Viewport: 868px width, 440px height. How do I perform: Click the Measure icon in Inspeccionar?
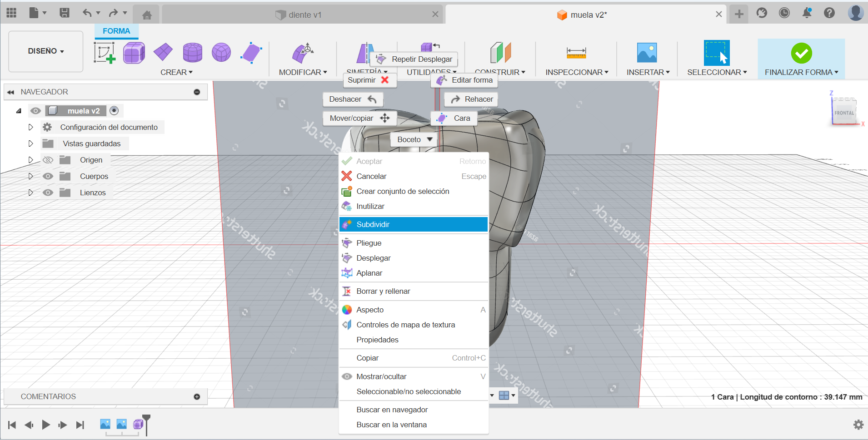click(x=576, y=53)
